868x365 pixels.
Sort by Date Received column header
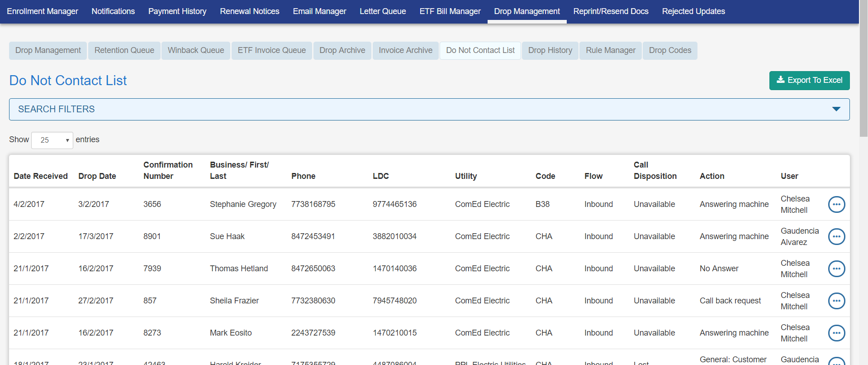(x=41, y=176)
